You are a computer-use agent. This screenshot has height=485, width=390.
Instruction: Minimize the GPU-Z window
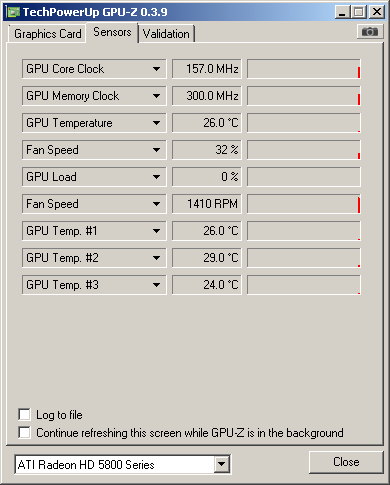[x=342, y=12]
